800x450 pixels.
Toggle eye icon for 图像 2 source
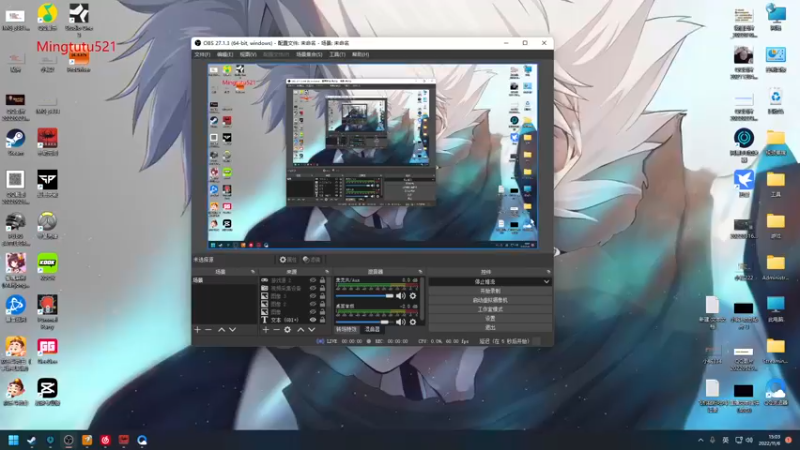click(313, 304)
